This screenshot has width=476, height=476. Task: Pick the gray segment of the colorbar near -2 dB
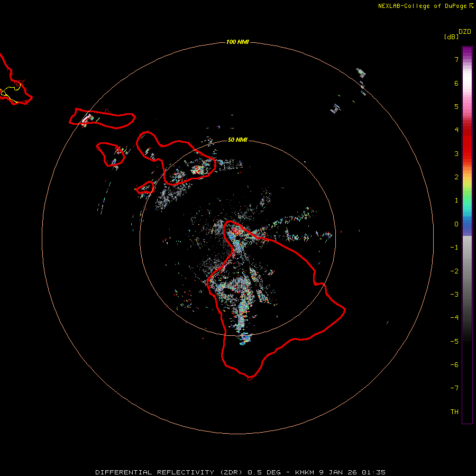click(467, 271)
